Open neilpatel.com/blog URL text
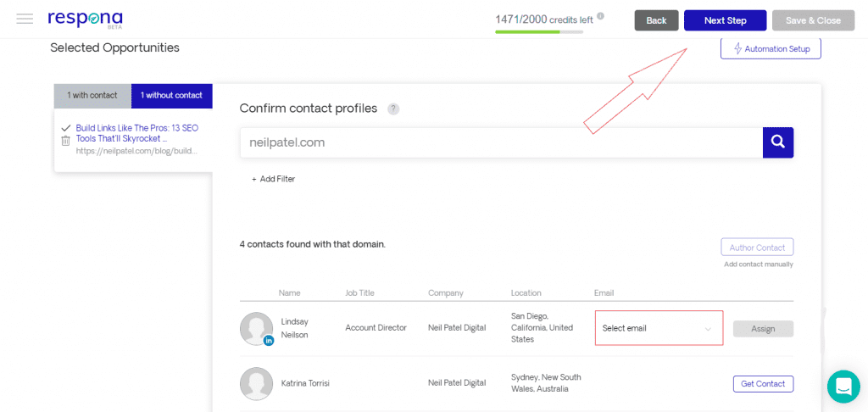Image resolution: width=868 pixels, height=412 pixels. (x=136, y=151)
